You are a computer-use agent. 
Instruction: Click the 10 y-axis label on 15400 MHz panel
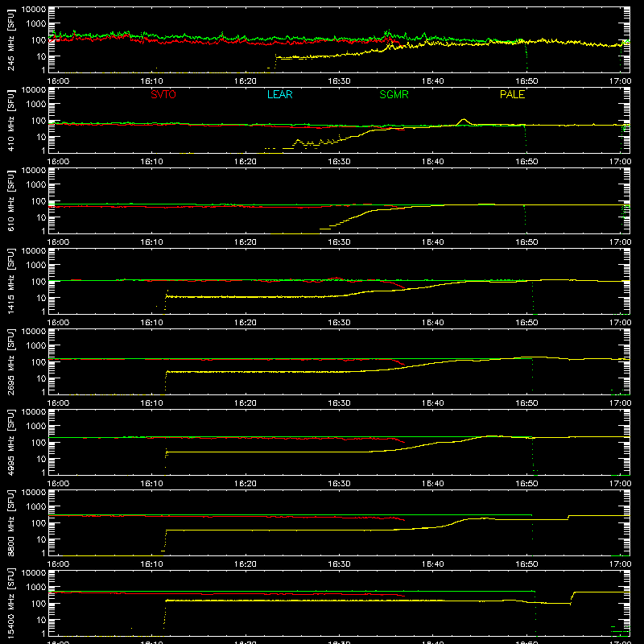[x=41, y=620]
